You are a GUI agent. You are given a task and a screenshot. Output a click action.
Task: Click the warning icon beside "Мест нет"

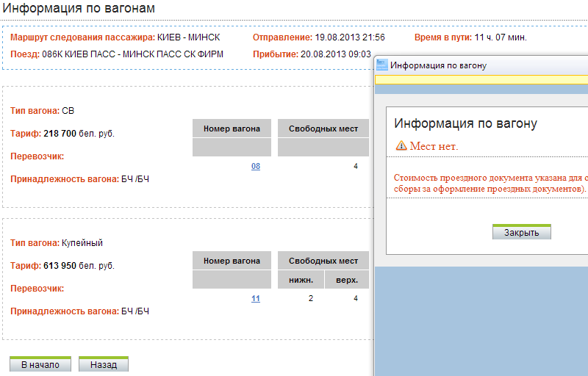401,145
